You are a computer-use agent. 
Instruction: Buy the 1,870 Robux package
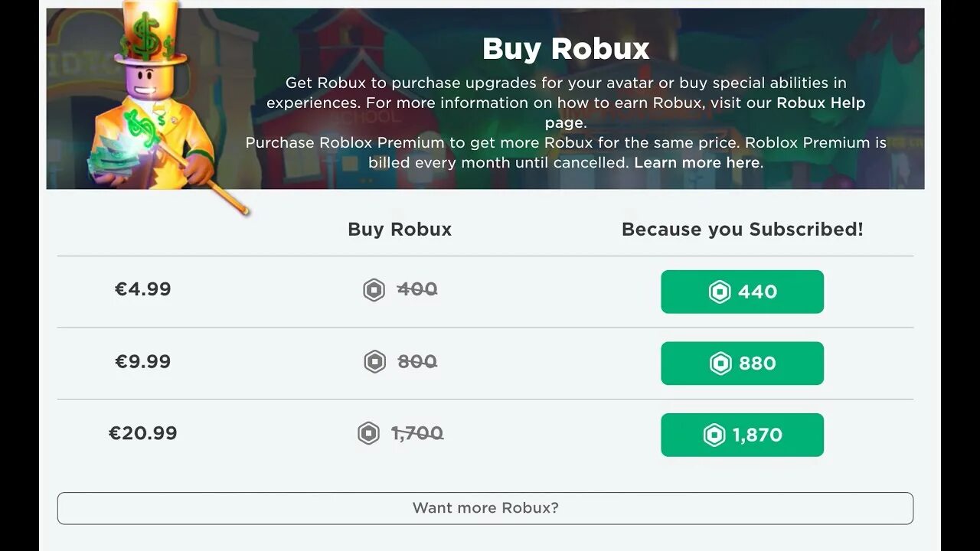[x=742, y=435]
